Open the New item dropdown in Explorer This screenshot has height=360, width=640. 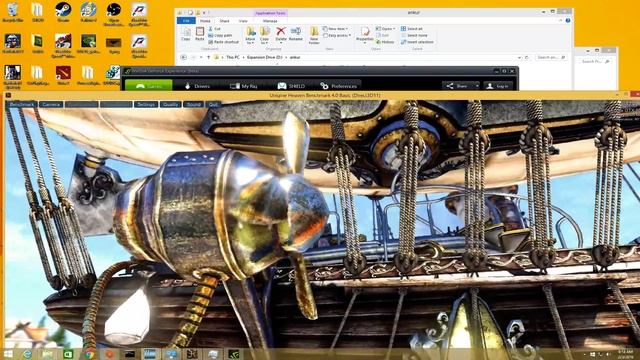click(x=335, y=29)
